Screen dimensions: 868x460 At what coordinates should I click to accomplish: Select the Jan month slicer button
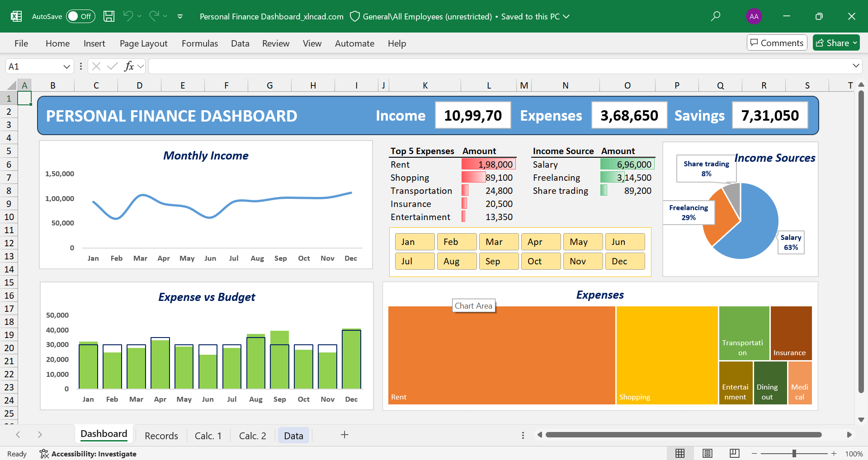(x=415, y=242)
